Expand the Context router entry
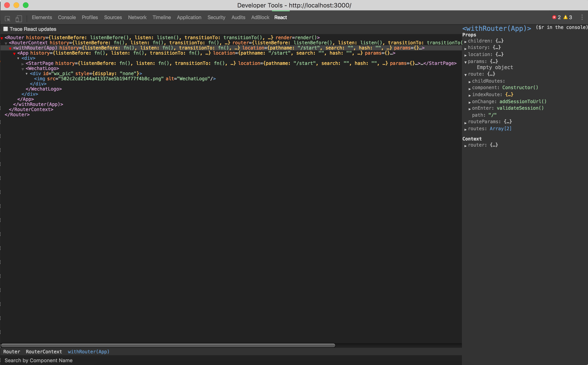Screen dimensions: 588x365 465,146
